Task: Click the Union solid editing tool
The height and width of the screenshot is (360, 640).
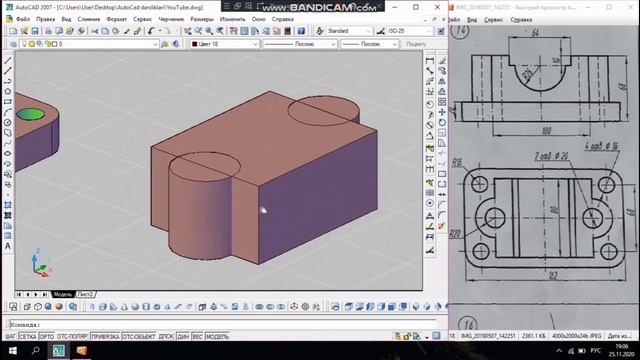Action: pos(259,307)
